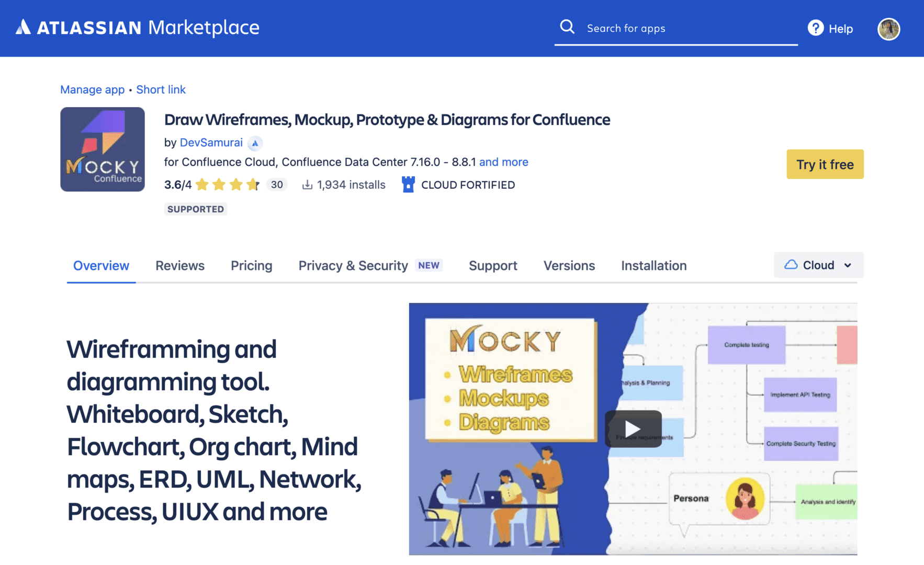Viewport: 924px width, 565px height.
Task: Click the and more compatibility link
Action: click(x=503, y=162)
